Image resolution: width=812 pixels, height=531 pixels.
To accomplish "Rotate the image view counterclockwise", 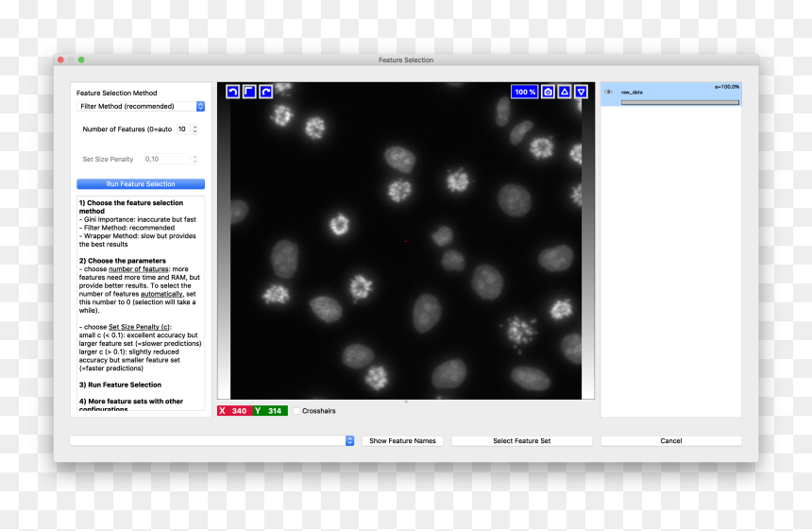I will click(x=232, y=92).
